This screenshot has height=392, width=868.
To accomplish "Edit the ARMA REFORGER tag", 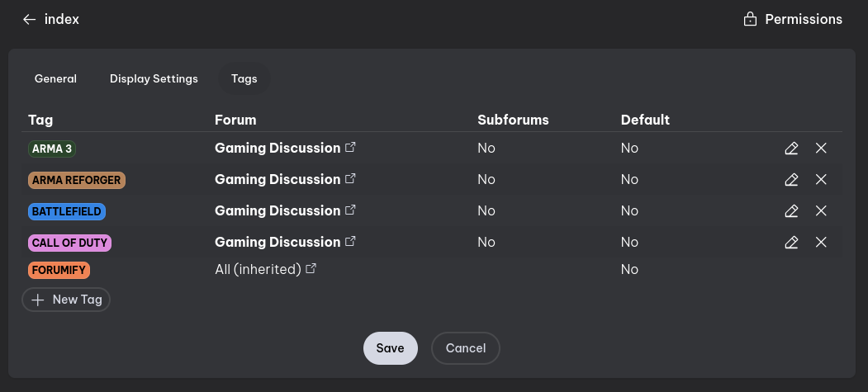I will [x=791, y=180].
